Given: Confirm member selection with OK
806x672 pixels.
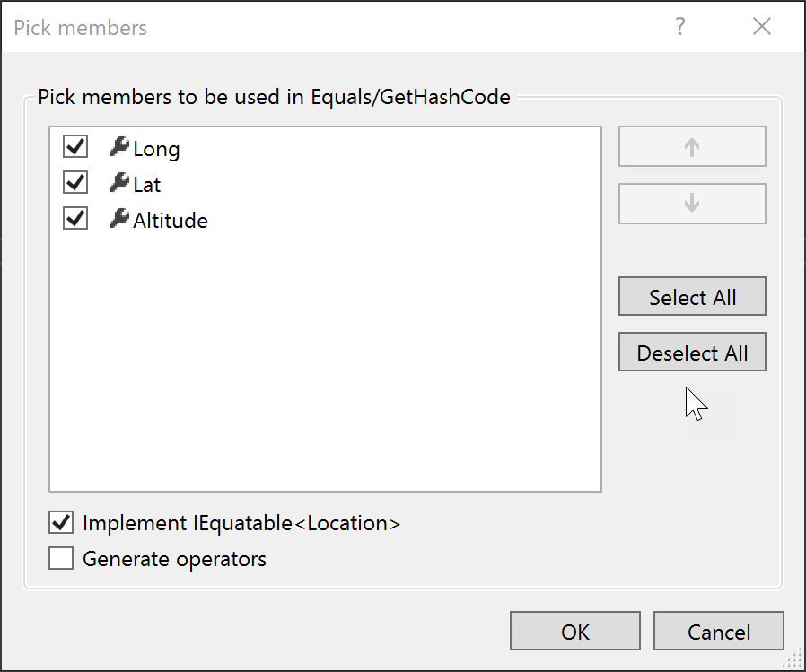Looking at the screenshot, I should pos(574,631).
